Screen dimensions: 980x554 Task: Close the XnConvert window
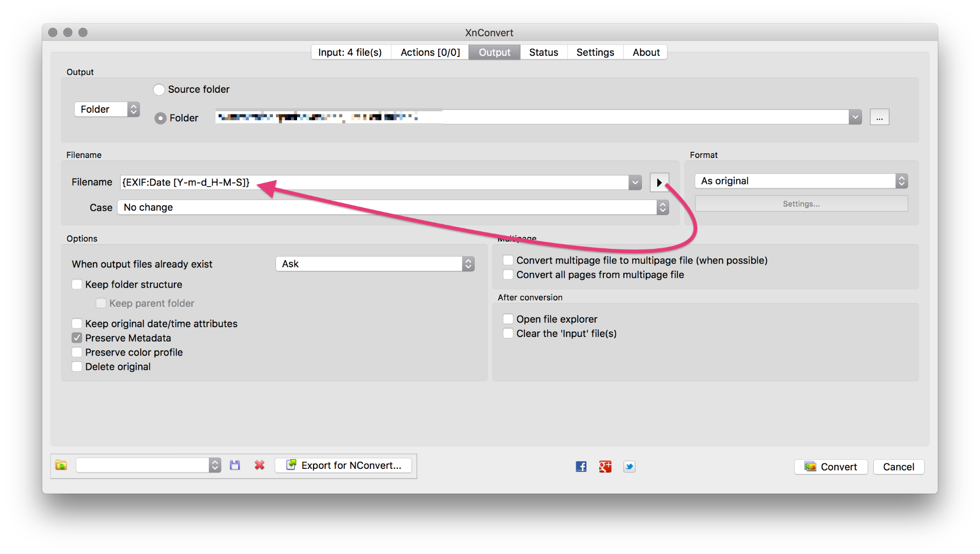pyautogui.click(x=53, y=32)
